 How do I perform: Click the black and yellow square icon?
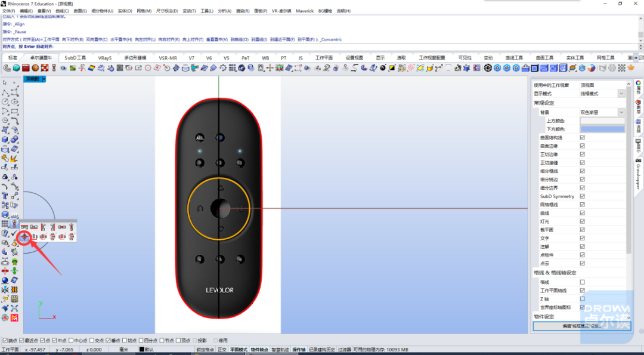coord(392,68)
